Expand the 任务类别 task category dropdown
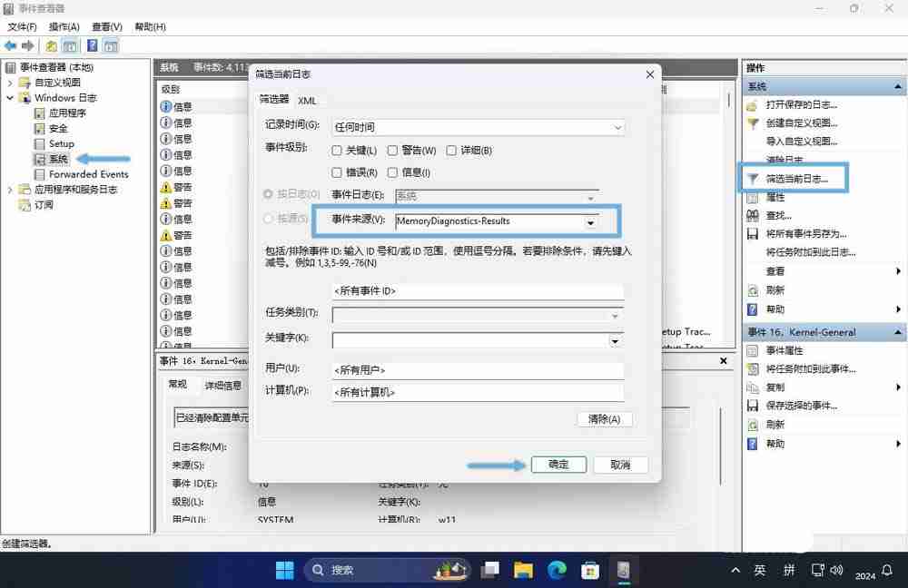 (616, 316)
